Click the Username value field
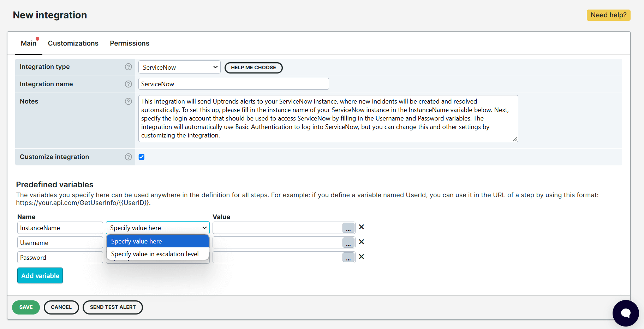The height and width of the screenshot is (329, 644). 278,243
